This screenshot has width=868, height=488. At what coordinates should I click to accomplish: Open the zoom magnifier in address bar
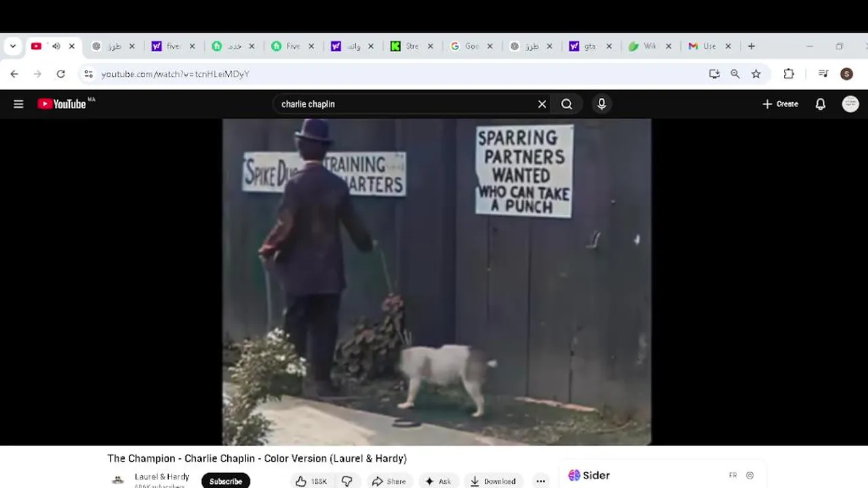tap(735, 74)
